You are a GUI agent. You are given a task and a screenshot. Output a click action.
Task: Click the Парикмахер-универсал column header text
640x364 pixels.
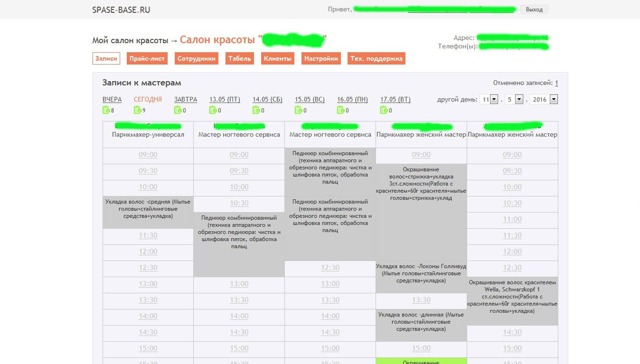[x=148, y=135]
